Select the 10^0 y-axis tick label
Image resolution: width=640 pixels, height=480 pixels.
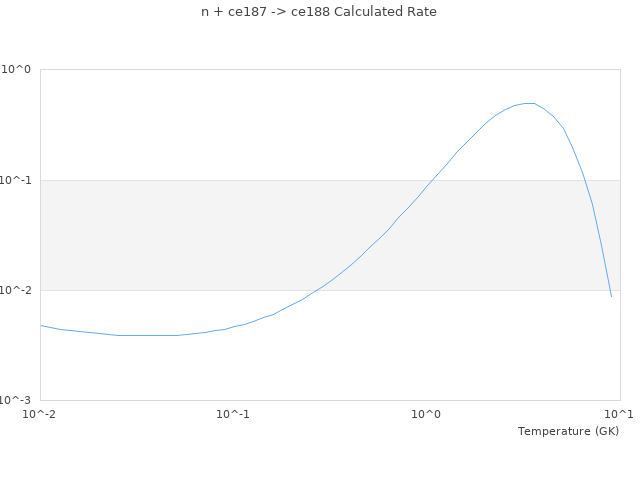pos(16,70)
